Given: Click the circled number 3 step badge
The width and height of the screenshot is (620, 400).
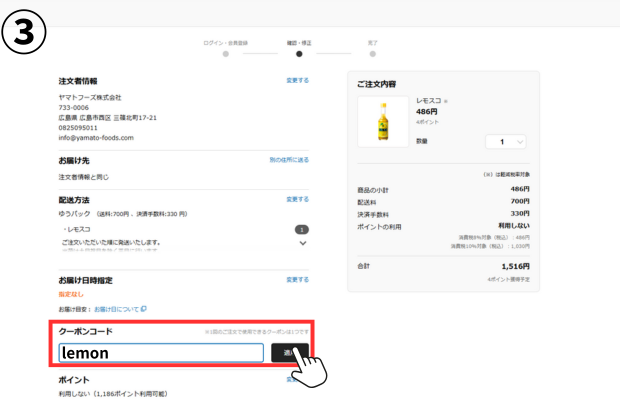Looking at the screenshot, I should coord(24,30).
